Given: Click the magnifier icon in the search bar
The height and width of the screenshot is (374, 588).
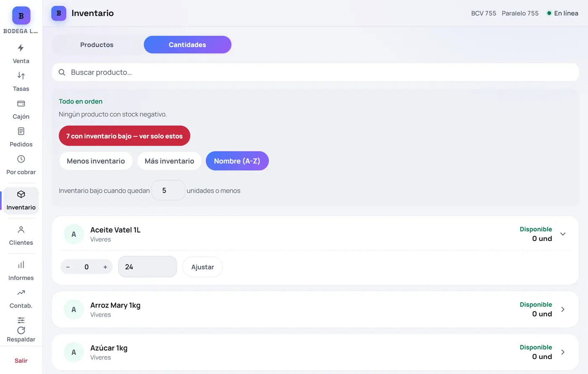Looking at the screenshot, I should (x=62, y=72).
